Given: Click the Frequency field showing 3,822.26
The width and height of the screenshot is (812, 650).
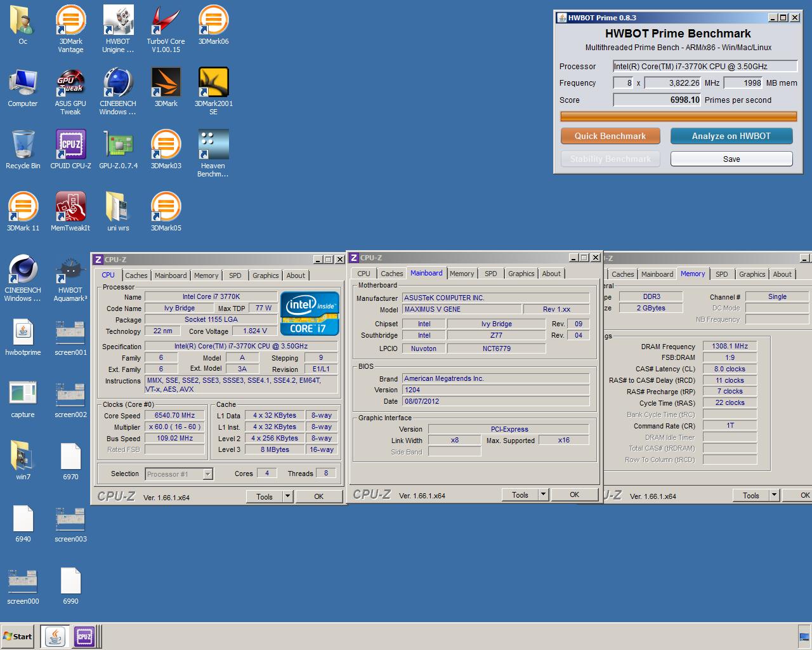Looking at the screenshot, I should (673, 83).
